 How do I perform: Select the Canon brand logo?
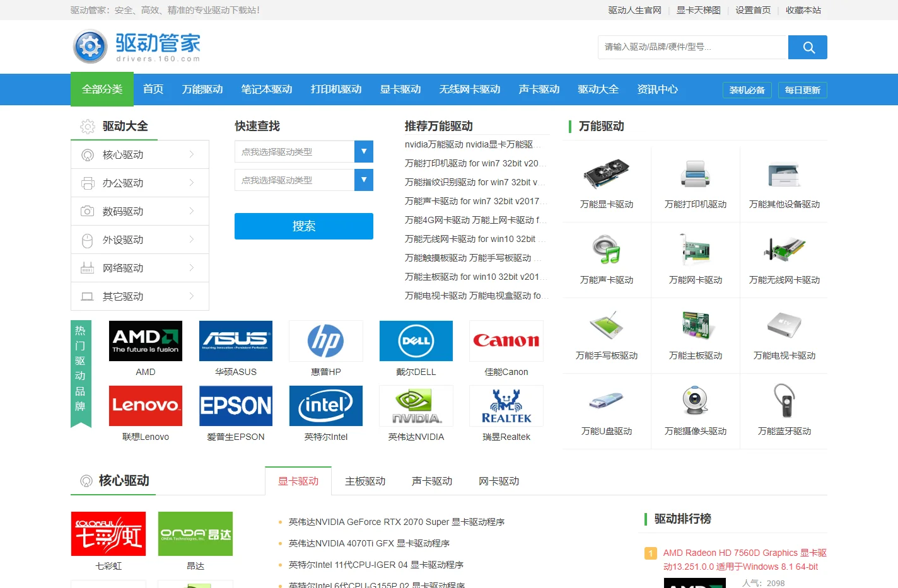point(506,341)
